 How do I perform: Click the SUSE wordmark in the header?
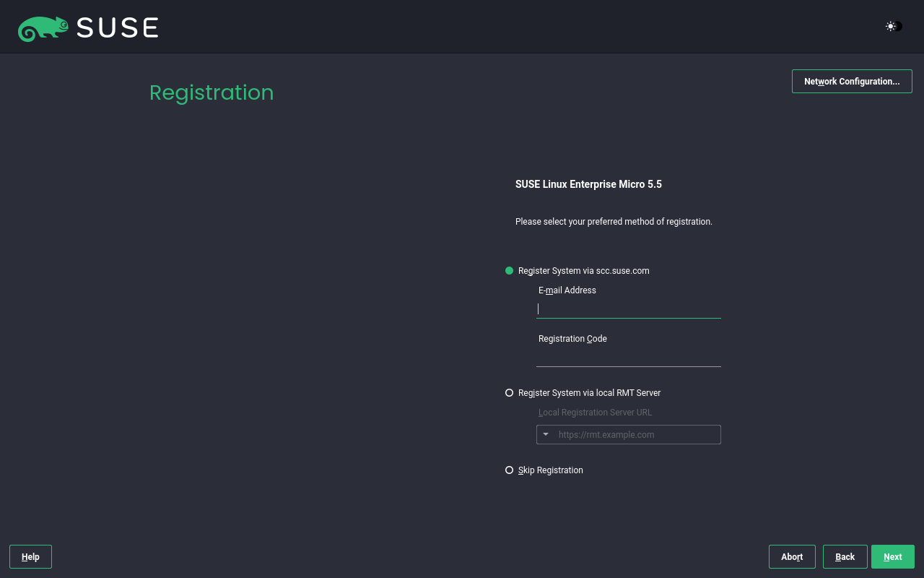[x=117, y=27]
